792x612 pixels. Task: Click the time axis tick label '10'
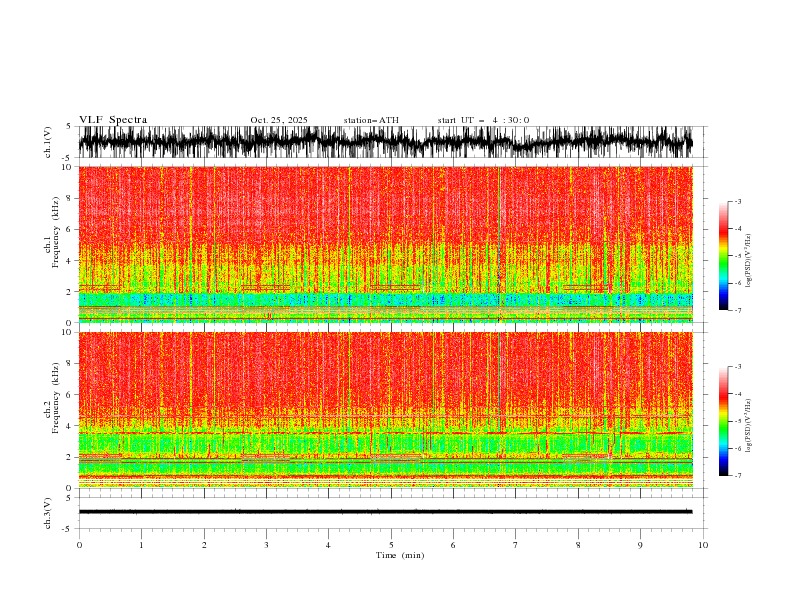[x=703, y=545]
